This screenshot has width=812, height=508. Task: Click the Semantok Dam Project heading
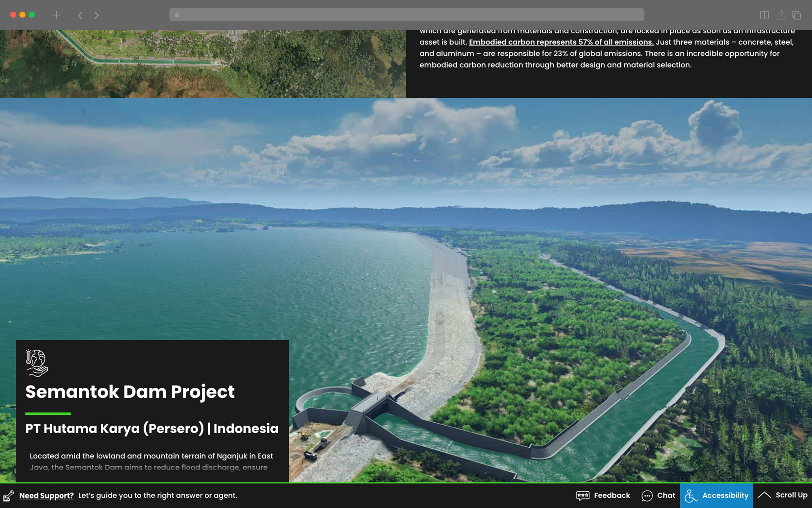pyautogui.click(x=130, y=391)
